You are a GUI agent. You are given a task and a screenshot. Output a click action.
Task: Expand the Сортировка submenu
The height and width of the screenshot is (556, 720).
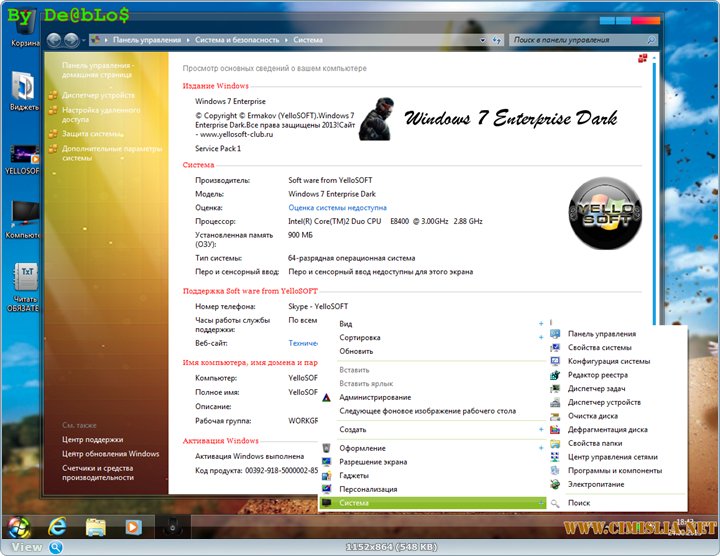click(x=360, y=338)
